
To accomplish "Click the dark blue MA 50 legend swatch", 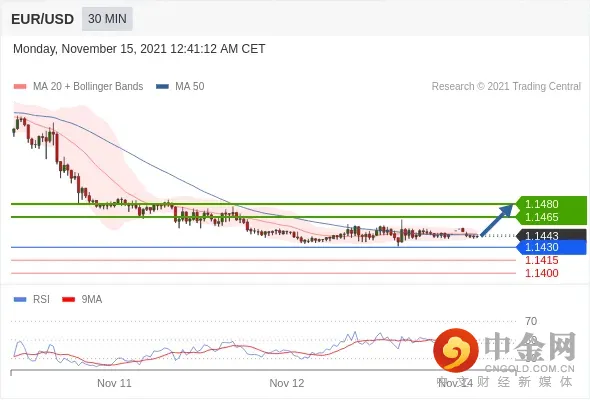I will pyautogui.click(x=162, y=87).
